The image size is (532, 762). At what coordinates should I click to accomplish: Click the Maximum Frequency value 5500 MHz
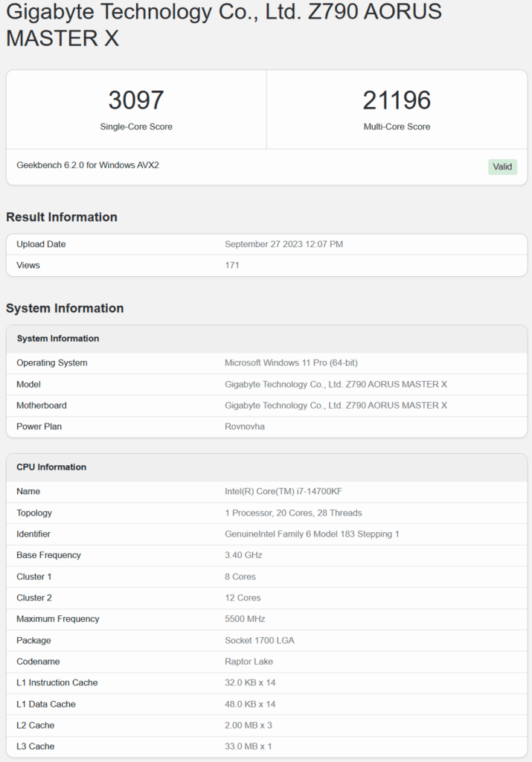245,618
